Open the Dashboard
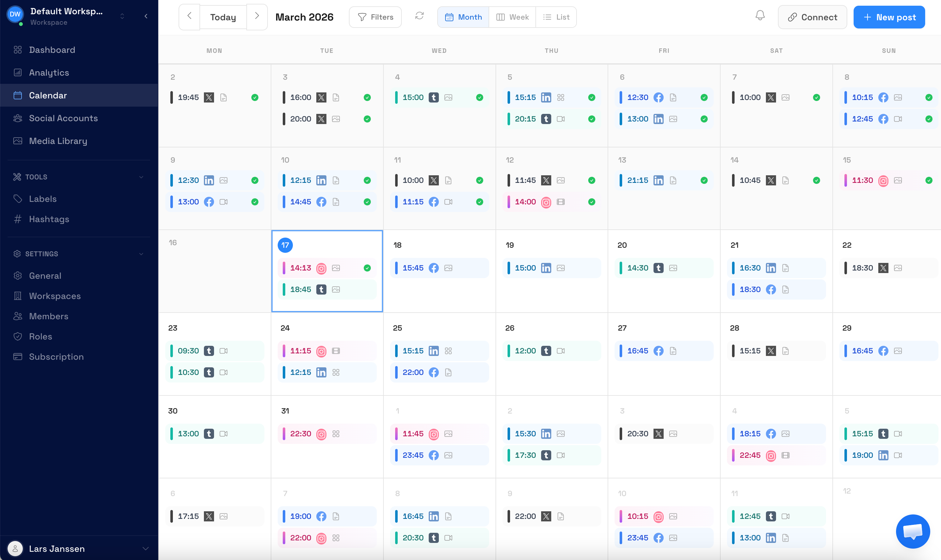941x560 pixels. 52,49
